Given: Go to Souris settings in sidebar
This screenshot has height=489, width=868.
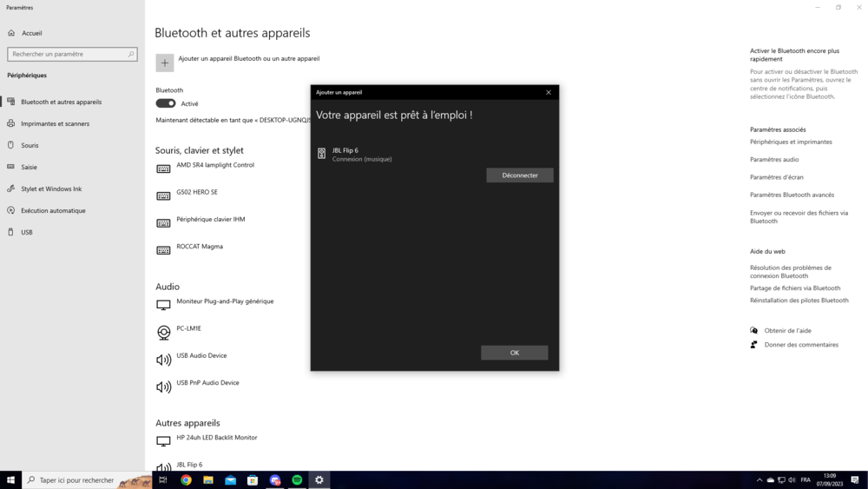Looking at the screenshot, I should coord(30,145).
